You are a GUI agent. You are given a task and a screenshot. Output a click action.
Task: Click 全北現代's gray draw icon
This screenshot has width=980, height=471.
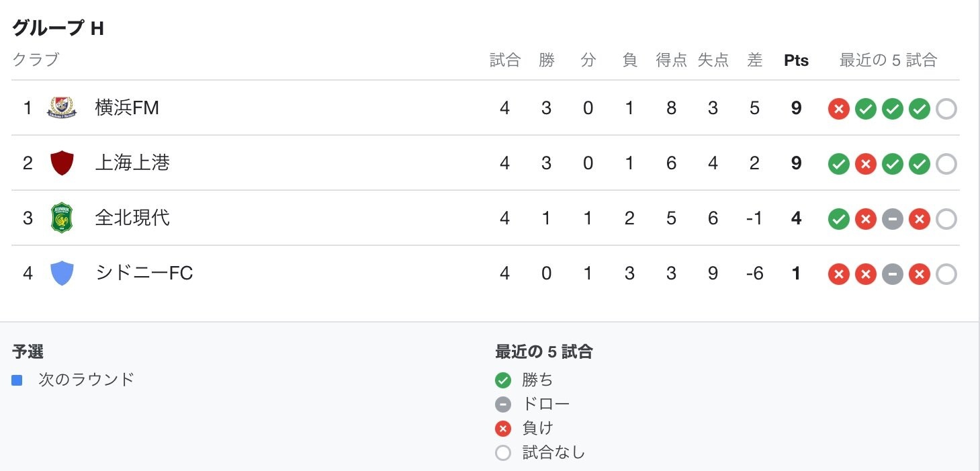[x=892, y=219]
